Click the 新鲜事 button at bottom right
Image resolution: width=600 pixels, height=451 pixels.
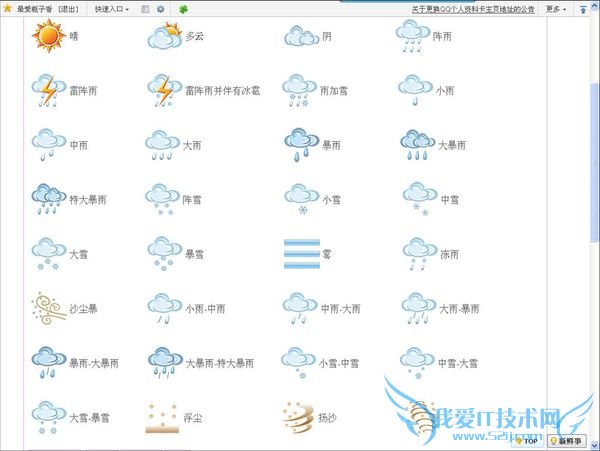pyautogui.click(x=567, y=441)
